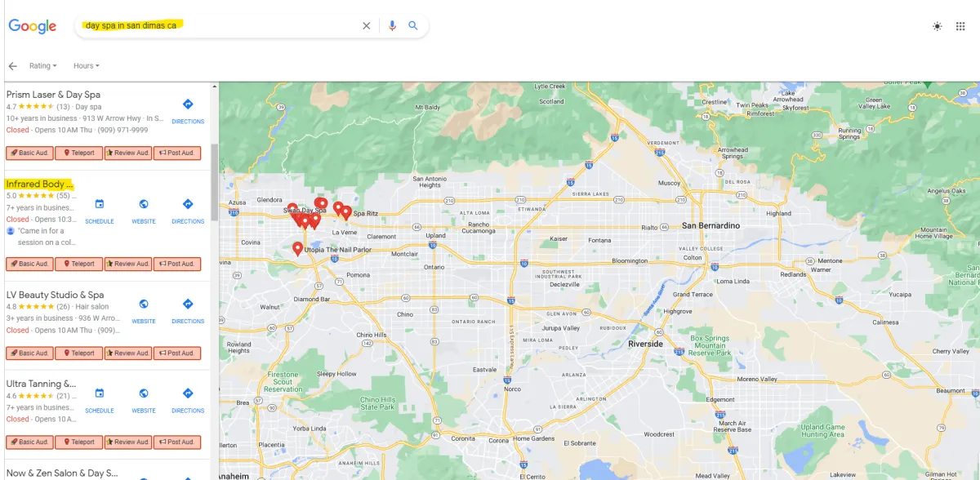Run Review Aud. for Prism Laser & Day Spa
Screen dimensions: 980x480
click(128, 153)
